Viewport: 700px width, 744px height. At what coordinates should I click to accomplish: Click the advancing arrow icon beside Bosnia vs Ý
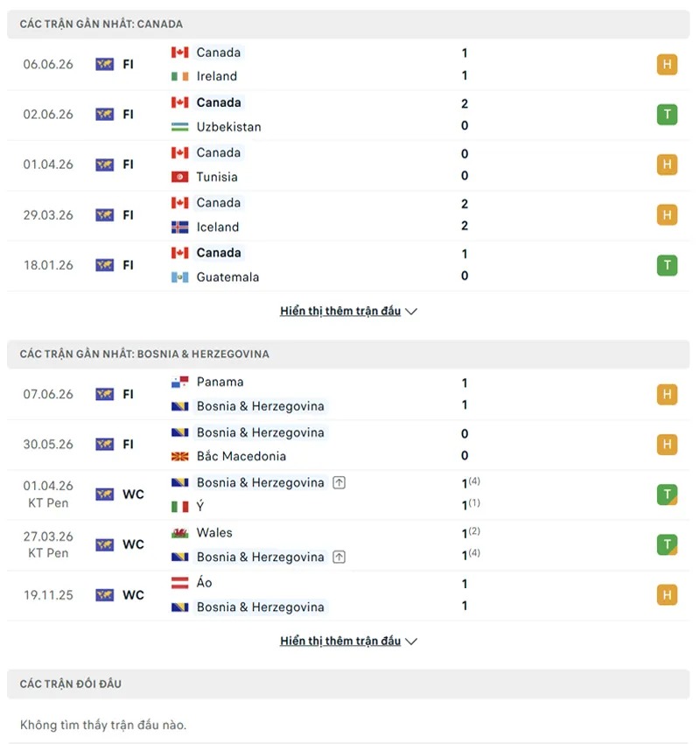(x=339, y=483)
